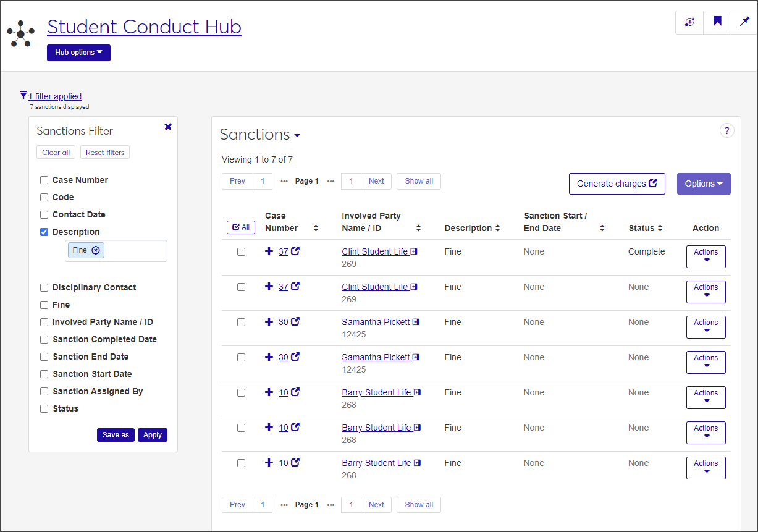Open Samantha Pickett's profile card icon in first row
Image resolution: width=758 pixels, height=532 pixels.
coord(416,322)
